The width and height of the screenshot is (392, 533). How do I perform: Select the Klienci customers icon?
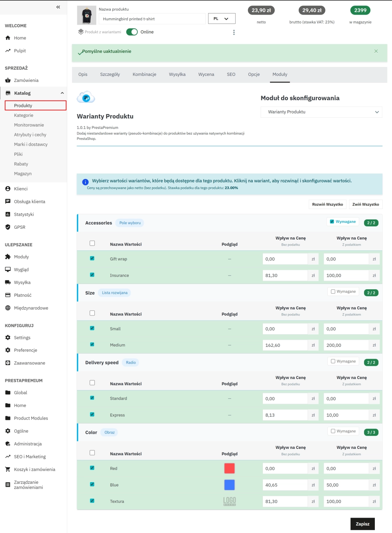tap(8, 189)
